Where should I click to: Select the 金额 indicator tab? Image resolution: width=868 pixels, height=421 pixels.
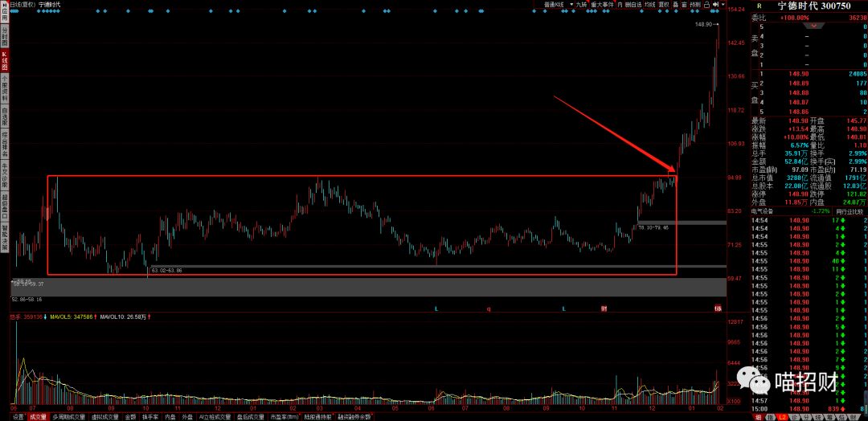tap(131, 416)
